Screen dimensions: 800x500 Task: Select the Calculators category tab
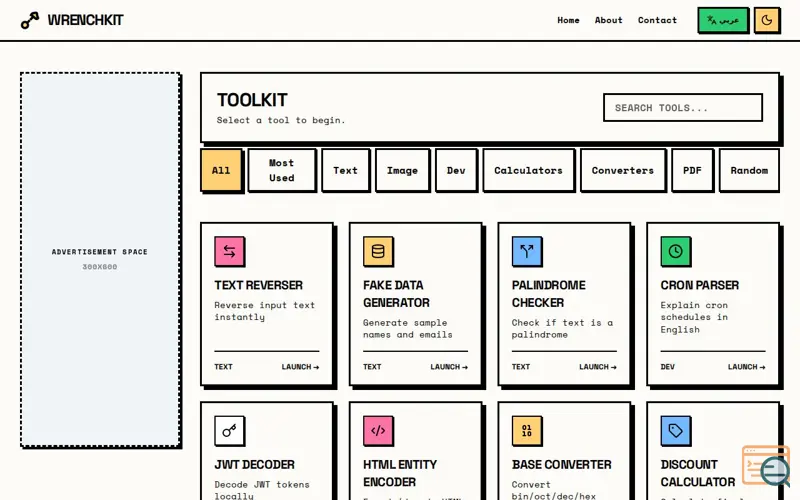point(529,170)
